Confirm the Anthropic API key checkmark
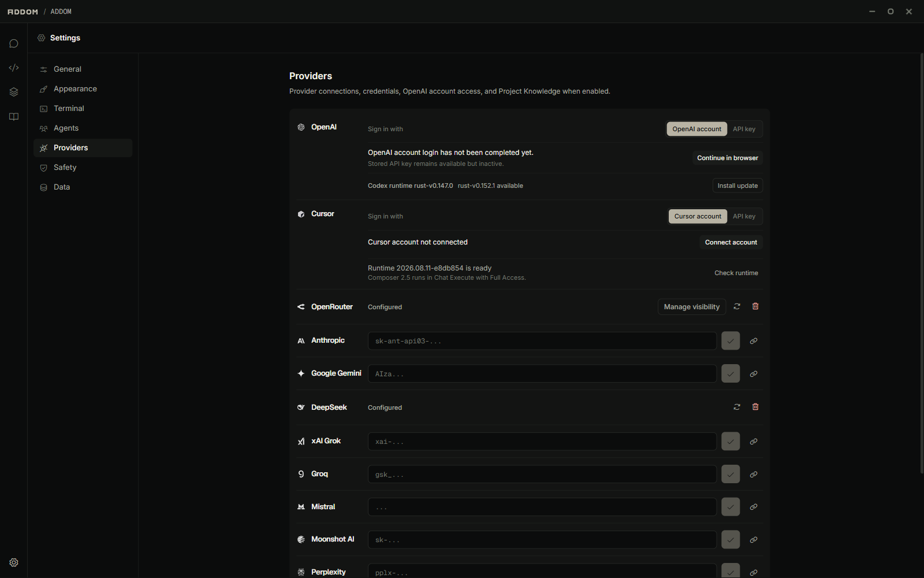The width and height of the screenshot is (924, 578). pos(731,341)
